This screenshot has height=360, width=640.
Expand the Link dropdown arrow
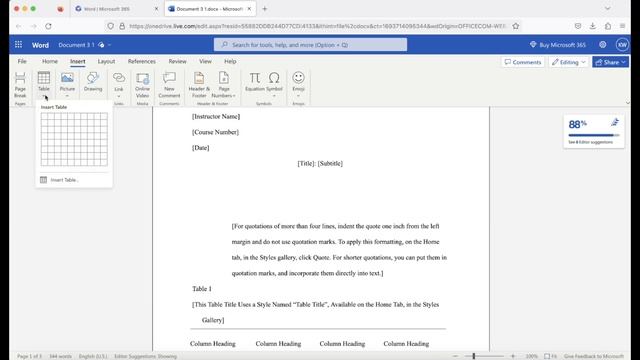tap(119, 96)
